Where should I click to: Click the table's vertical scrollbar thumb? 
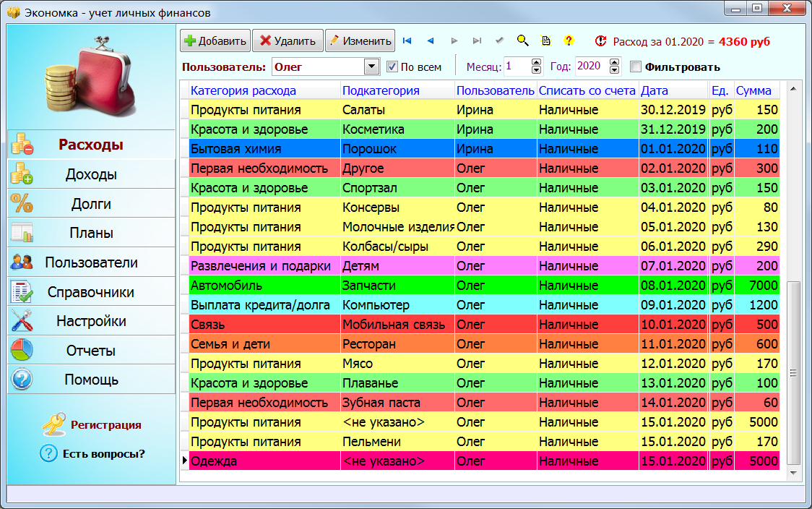click(x=792, y=372)
